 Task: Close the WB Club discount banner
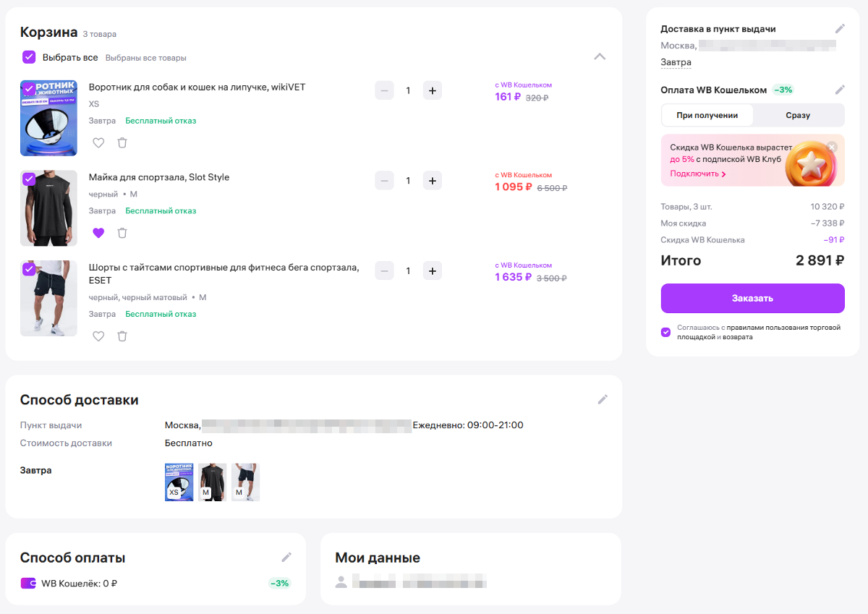pyautogui.click(x=831, y=147)
